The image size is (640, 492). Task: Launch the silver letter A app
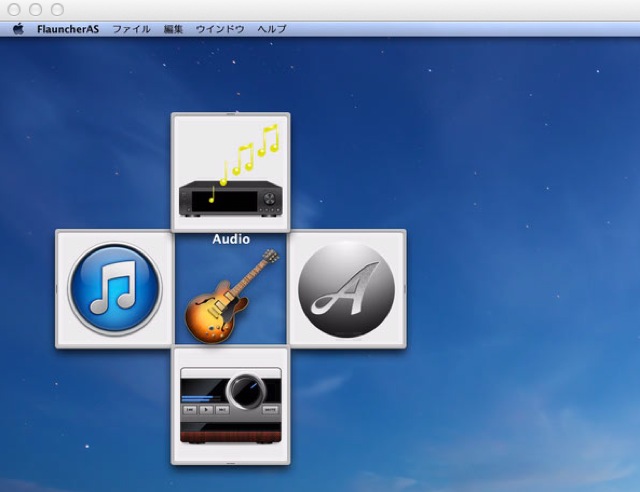coord(347,289)
